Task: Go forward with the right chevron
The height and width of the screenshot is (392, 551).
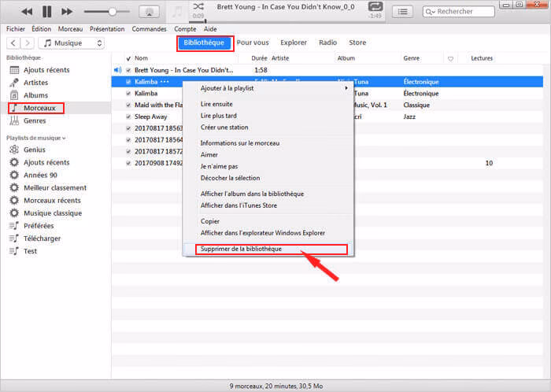Action: click(27, 43)
